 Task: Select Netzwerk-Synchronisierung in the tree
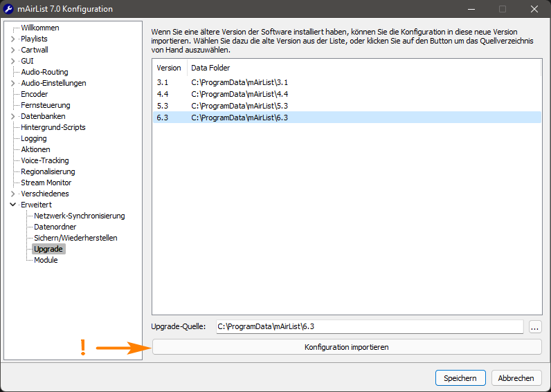(x=79, y=216)
